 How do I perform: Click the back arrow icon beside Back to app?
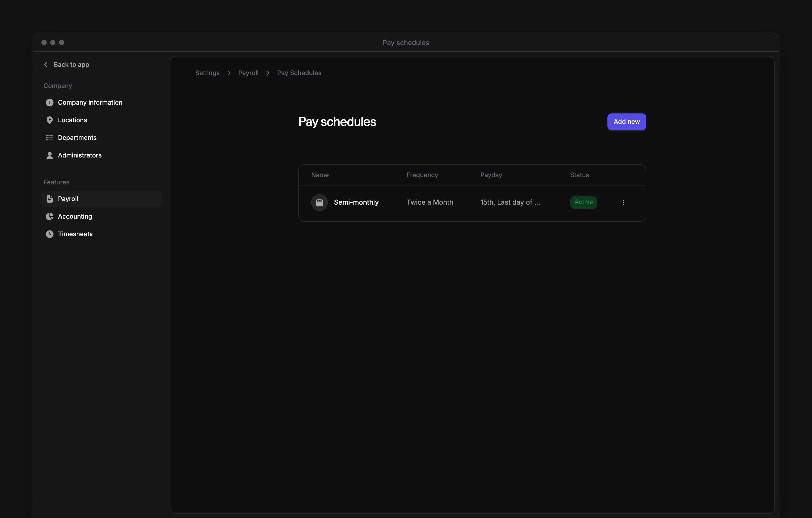pyautogui.click(x=46, y=64)
